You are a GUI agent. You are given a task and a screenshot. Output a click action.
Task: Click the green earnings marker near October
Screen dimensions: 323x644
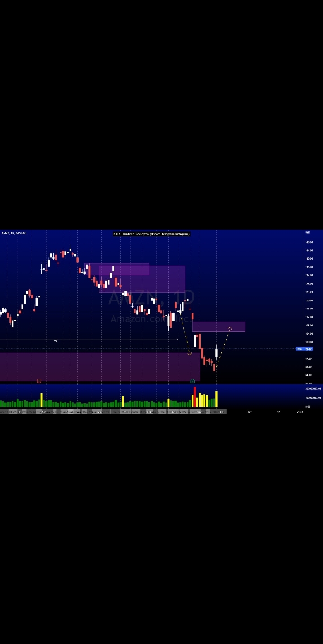192,381
